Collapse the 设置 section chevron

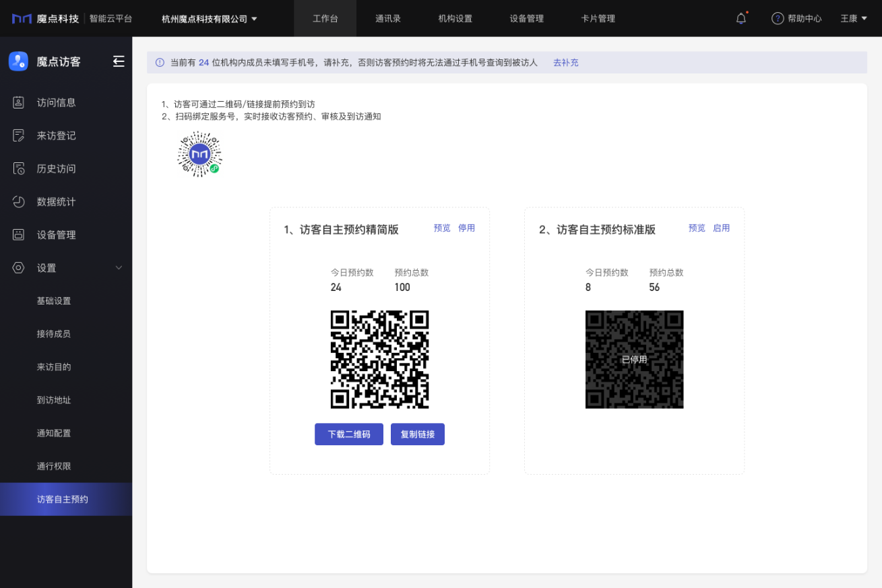pyautogui.click(x=119, y=267)
